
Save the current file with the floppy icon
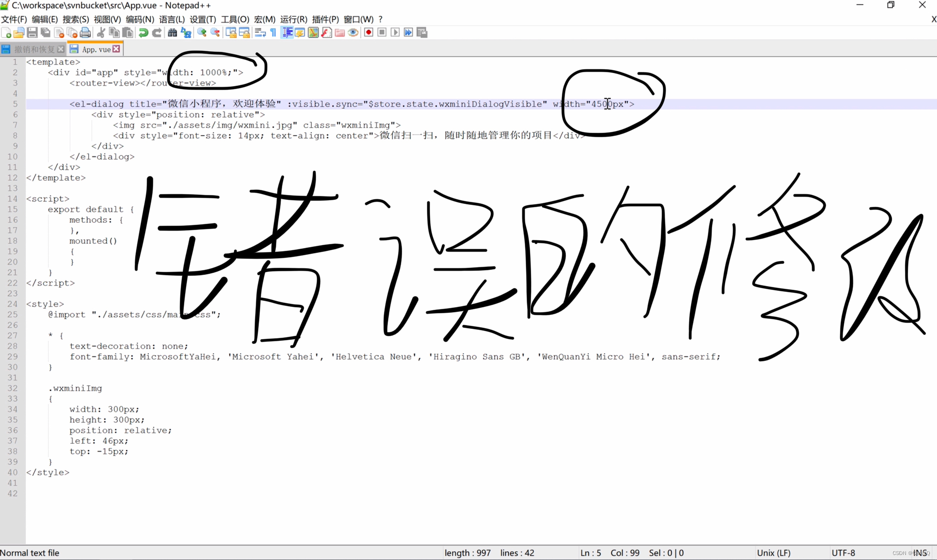point(32,32)
